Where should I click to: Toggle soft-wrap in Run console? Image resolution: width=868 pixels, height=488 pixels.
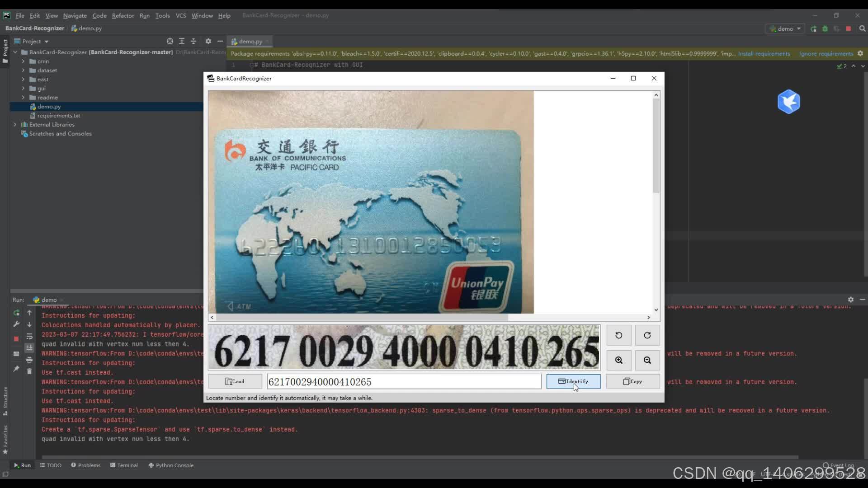[29, 336]
